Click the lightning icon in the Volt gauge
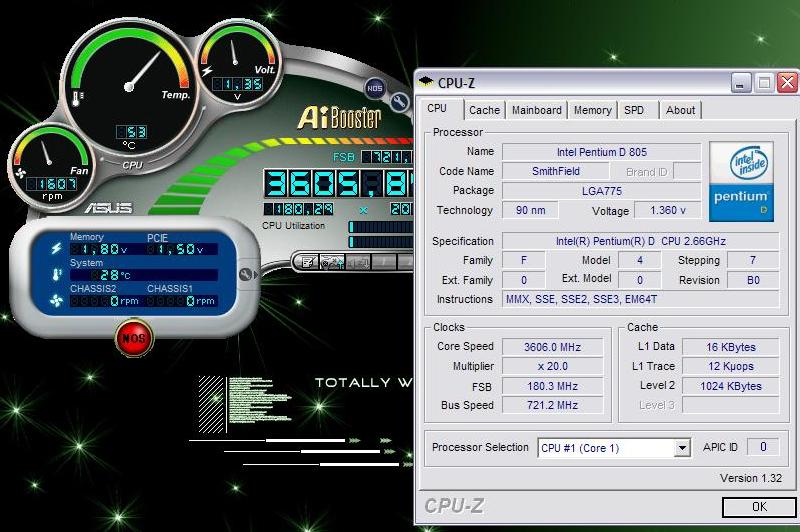Viewport: 800px width, 532px height. coord(207,71)
